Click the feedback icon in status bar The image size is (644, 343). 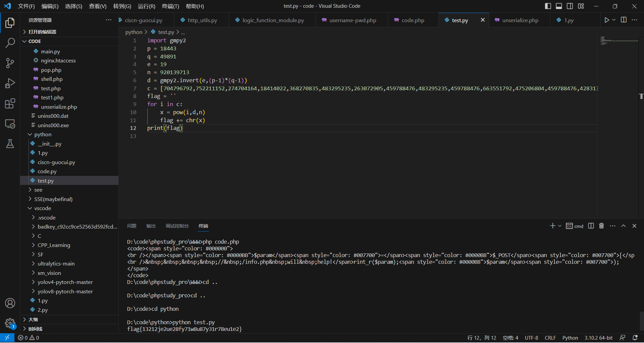(623, 338)
